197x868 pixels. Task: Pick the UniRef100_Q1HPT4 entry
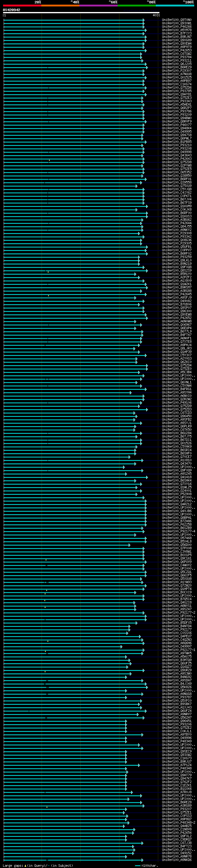coord(177,589)
